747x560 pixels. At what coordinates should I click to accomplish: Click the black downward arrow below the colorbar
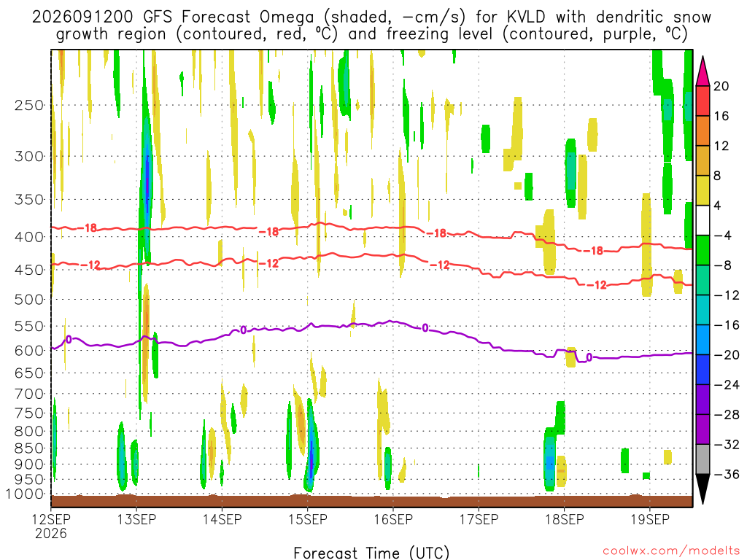tap(703, 489)
